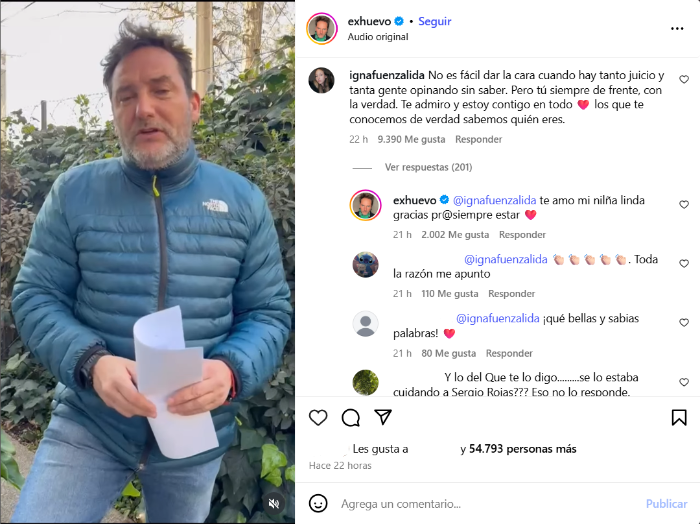This screenshot has width=700, height=524.
Task: Open the emoji picker smiley icon
Action: [318, 503]
